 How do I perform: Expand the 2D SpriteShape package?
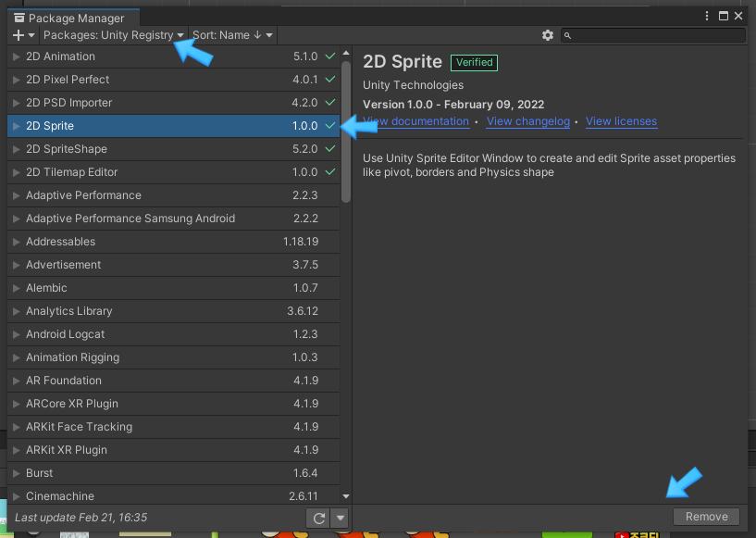(x=17, y=149)
